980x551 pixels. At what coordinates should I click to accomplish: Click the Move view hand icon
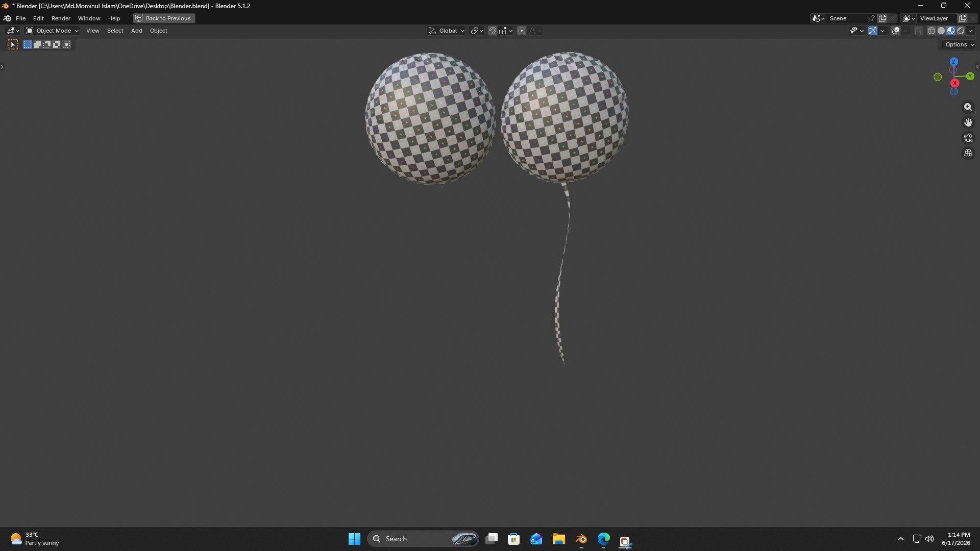click(968, 122)
